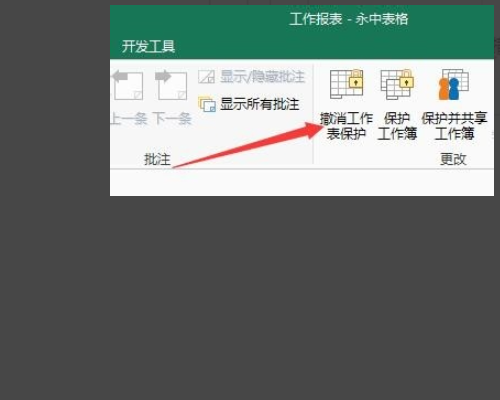
Task: Go to next comment 下一条
Action: click(x=172, y=97)
